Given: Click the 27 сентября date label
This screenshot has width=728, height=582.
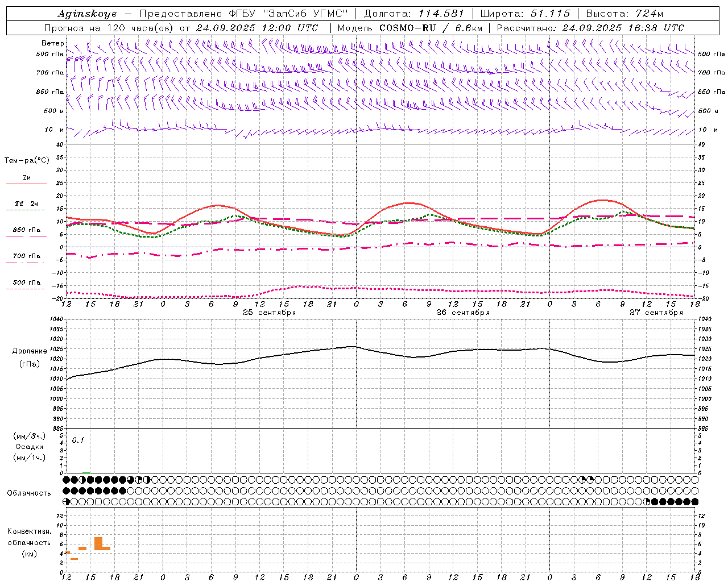Looking at the screenshot, I should (x=656, y=313).
